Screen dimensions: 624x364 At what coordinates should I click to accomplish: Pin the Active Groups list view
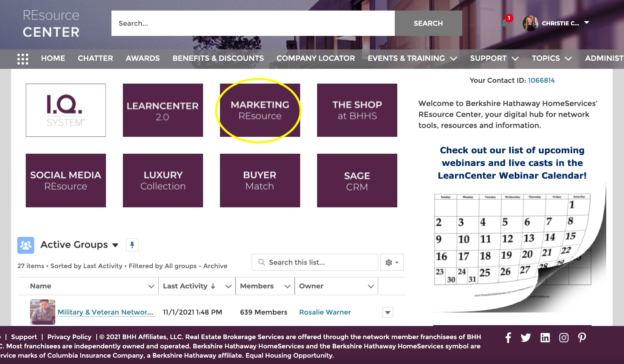click(132, 245)
